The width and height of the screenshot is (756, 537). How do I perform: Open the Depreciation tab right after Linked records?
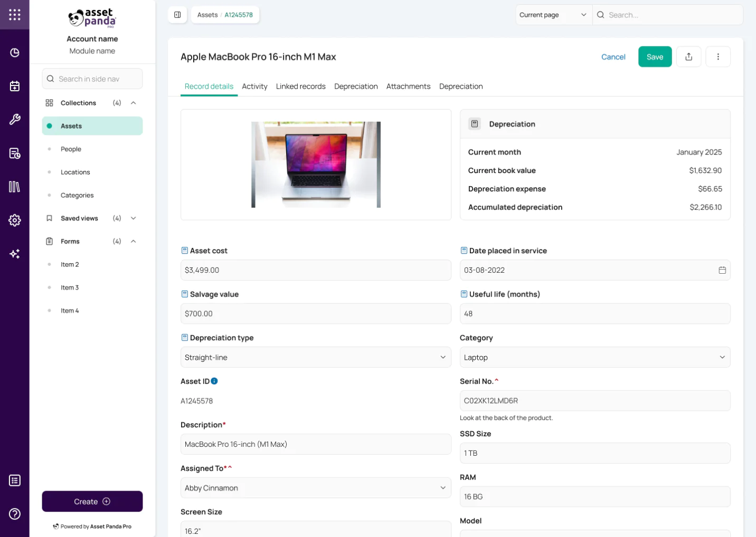coord(356,87)
